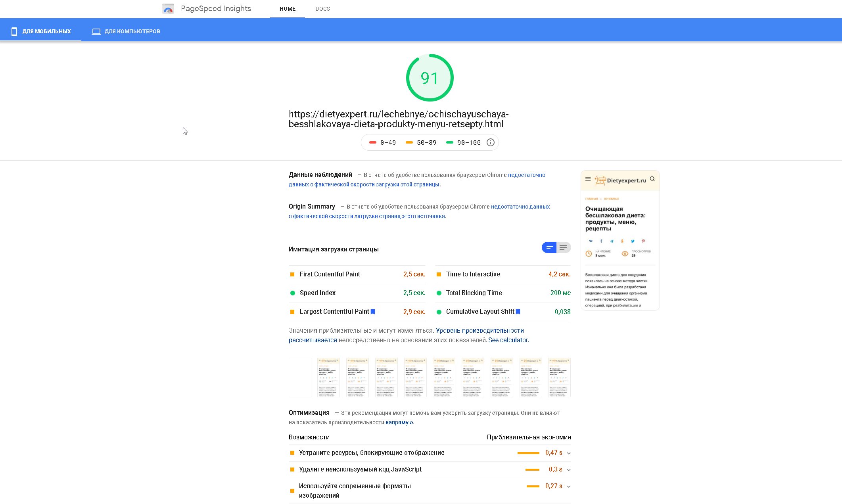Click the PageSpeed Insights logo icon
842x504 pixels.
click(168, 9)
